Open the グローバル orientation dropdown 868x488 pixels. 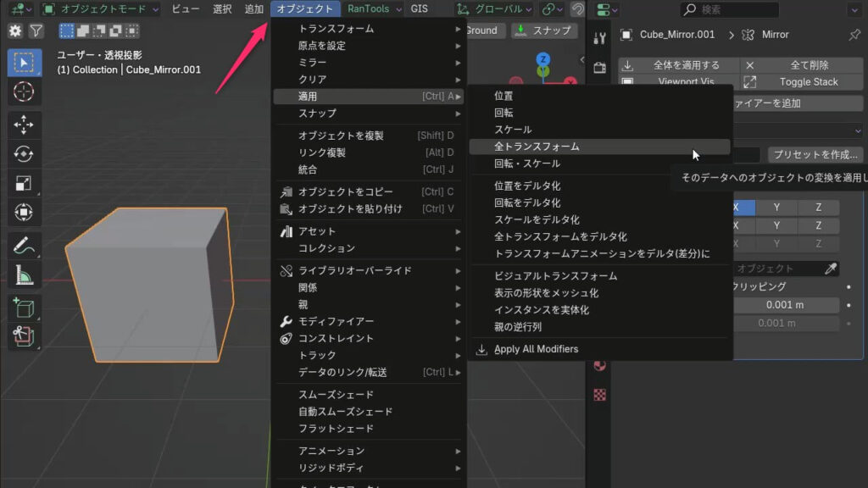[x=495, y=9]
